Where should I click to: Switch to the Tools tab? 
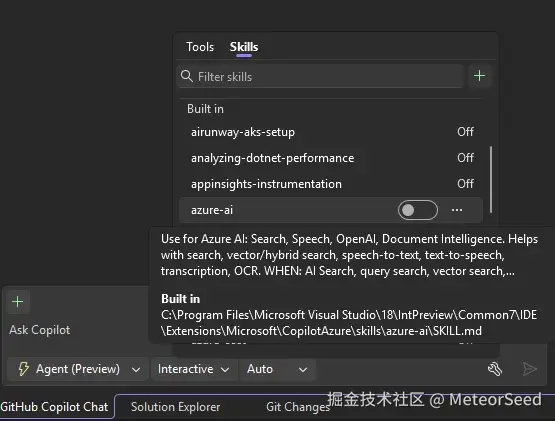point(200,47)
